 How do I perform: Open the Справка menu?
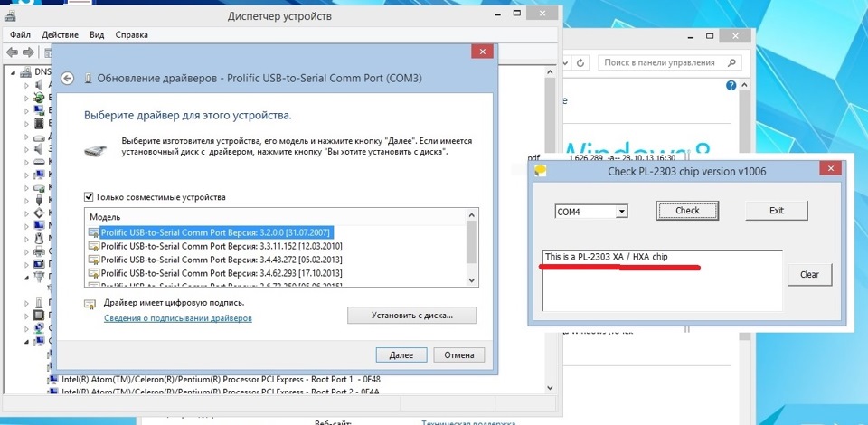click(132, 35)
